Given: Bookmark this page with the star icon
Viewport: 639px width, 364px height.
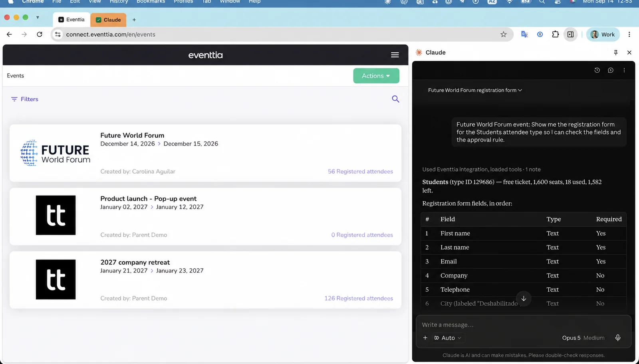Looking at the screenshot, I should click(504, 34).
